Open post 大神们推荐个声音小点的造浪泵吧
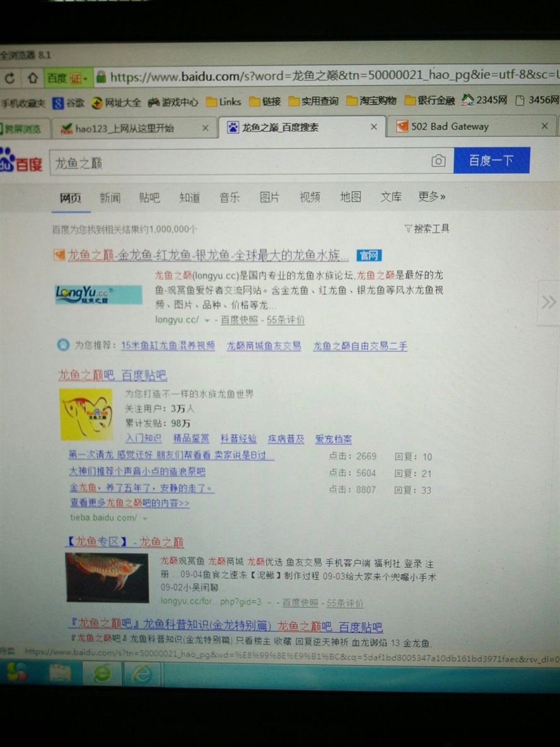Viewport: 560px width, 747px height. [137, 472]
